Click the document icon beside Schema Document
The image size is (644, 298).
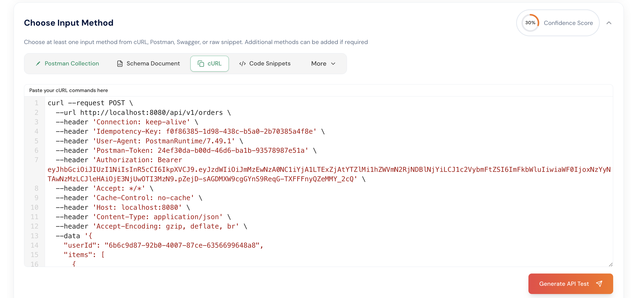tap(120, 64)
